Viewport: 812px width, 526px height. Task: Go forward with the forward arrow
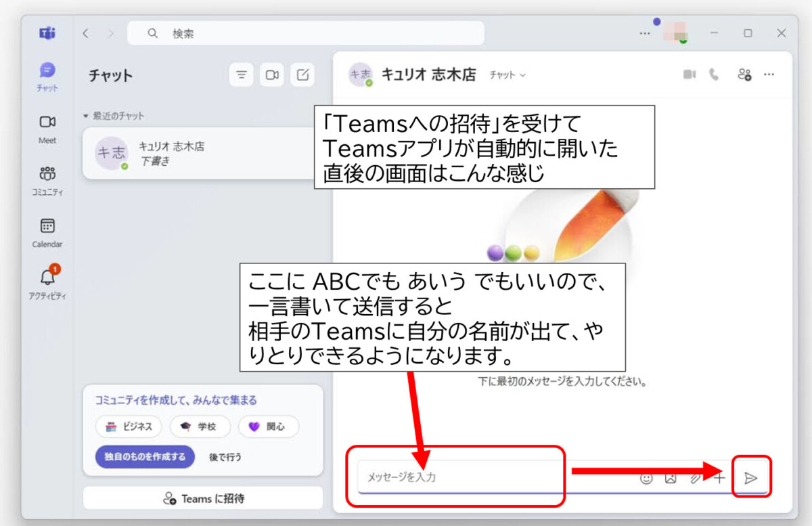tap(110, 33)
